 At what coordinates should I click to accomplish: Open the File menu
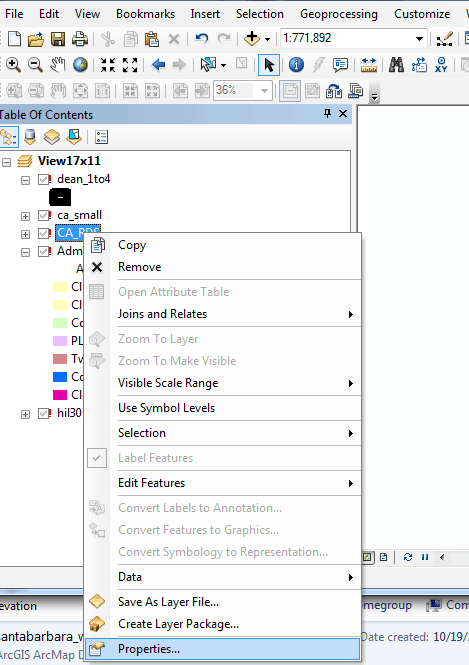pos(14,14)
